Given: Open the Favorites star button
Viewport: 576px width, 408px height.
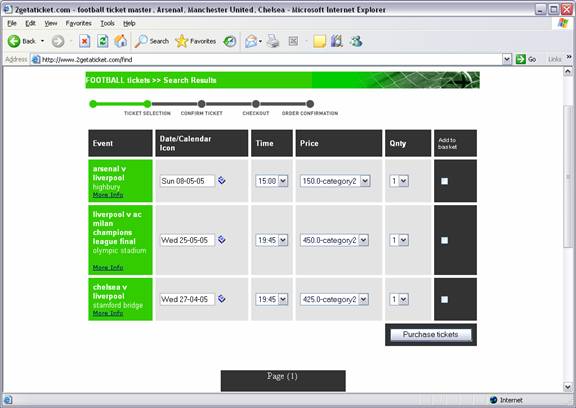Looking at the screenshot, I should tap(196, 41).
